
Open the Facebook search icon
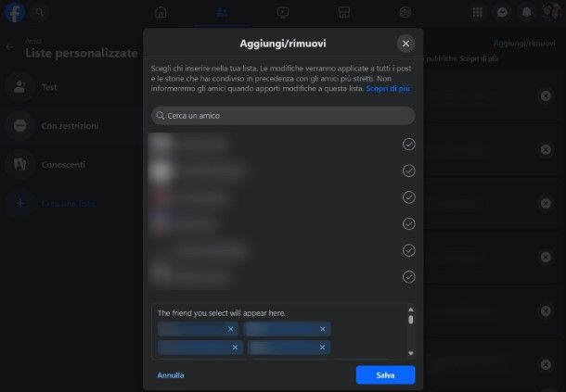pos(40,13)
